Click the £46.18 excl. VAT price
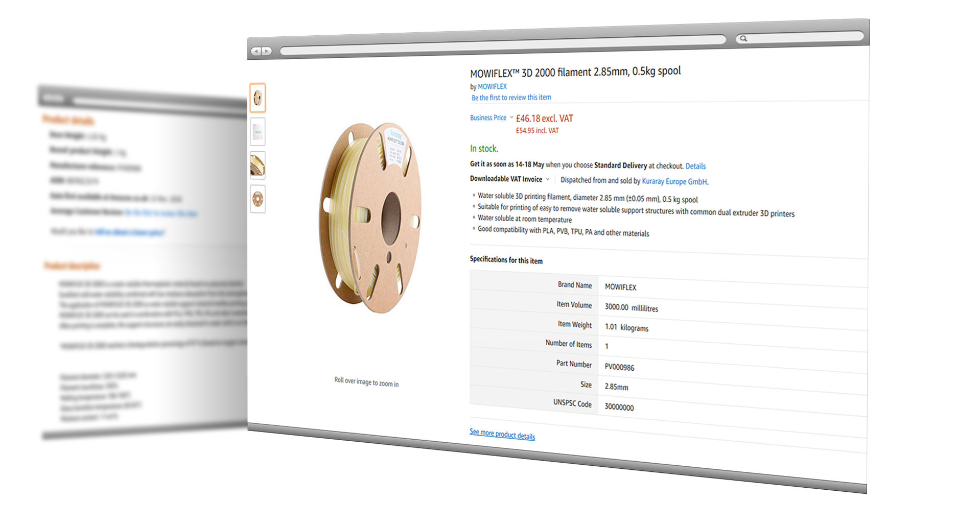 coord(544,118)
